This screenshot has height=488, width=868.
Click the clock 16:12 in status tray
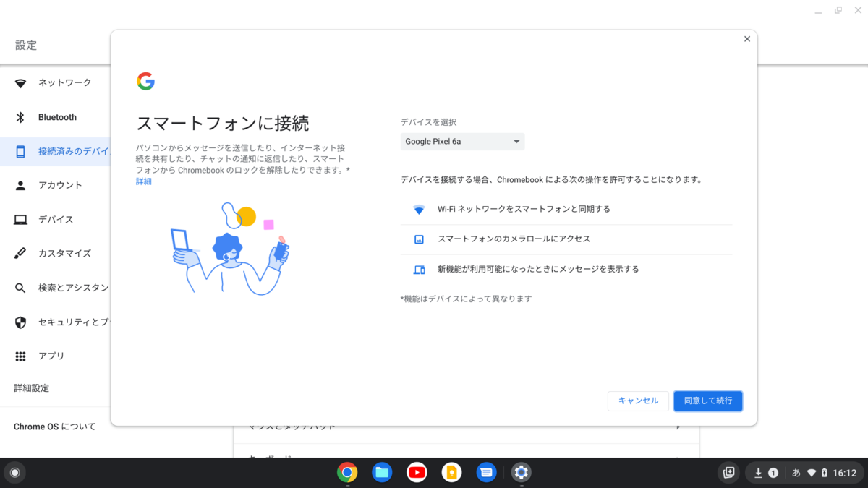[844, 473]
